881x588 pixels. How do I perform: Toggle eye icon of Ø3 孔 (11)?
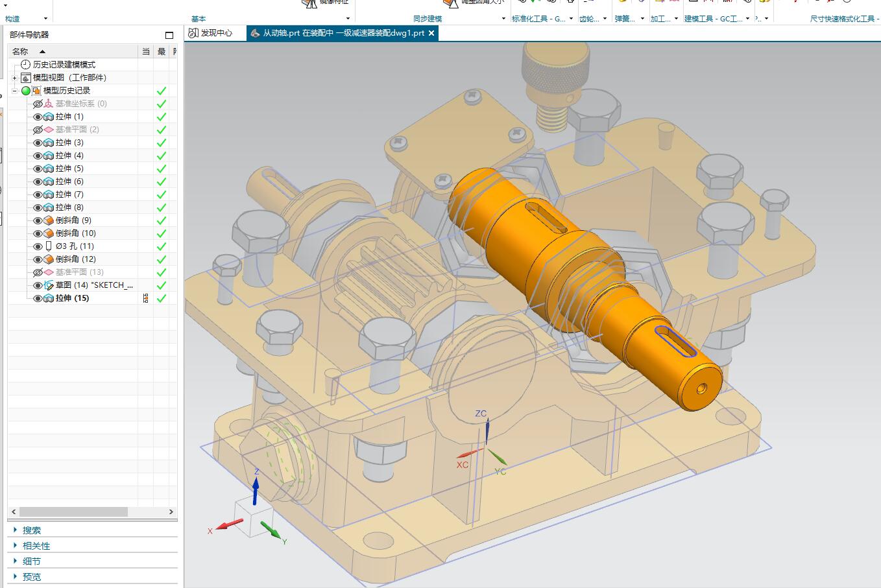coord(38,246)
